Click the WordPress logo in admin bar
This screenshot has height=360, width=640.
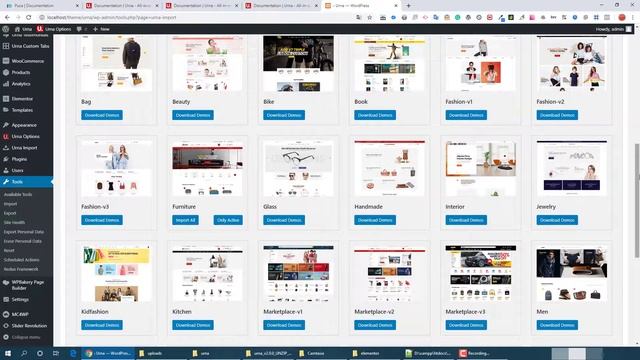(x=6, y=29)
